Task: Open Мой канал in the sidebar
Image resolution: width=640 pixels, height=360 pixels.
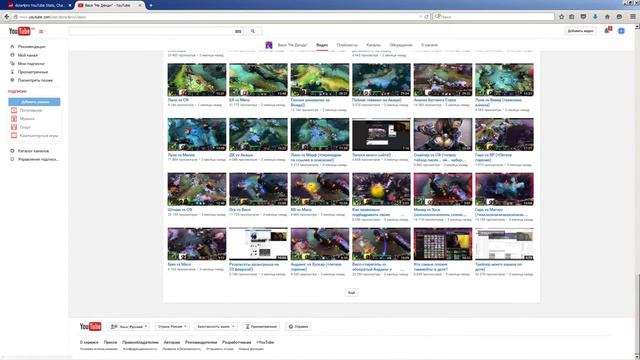Action: [x=28, y=55]
